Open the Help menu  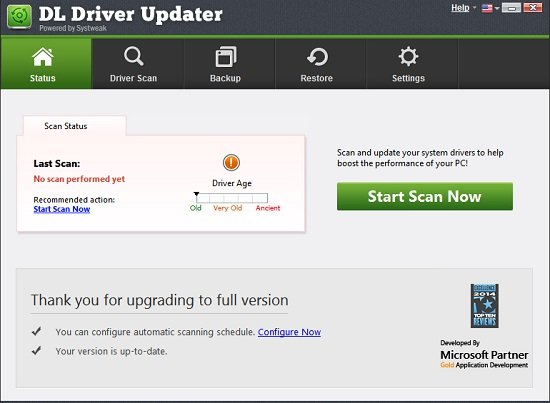point(460,8)
